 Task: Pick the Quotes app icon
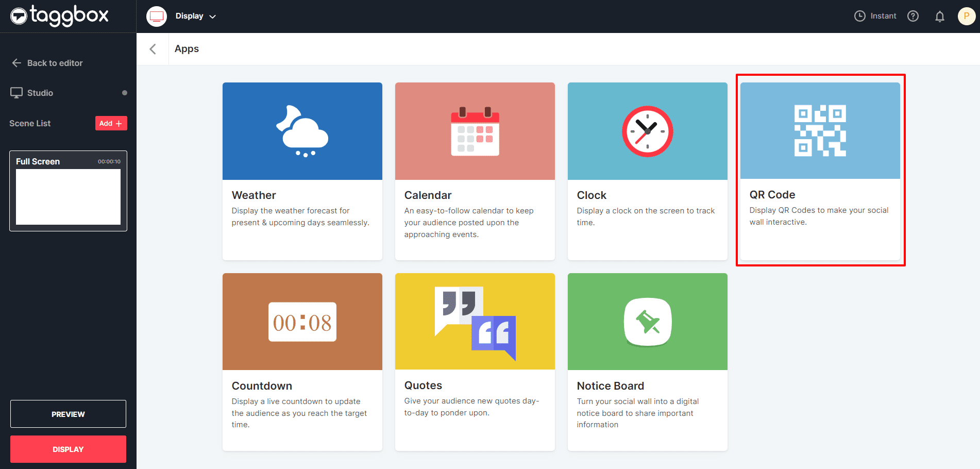point(475,322)
